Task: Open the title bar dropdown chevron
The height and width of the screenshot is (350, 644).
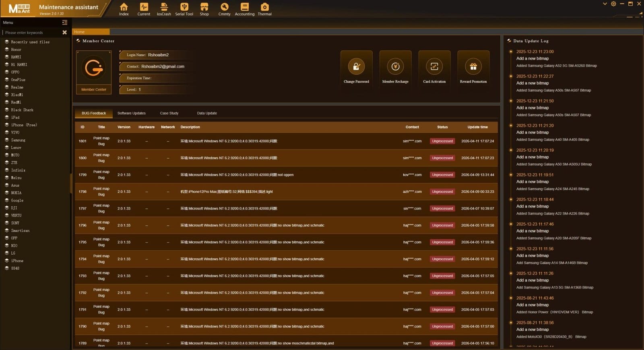Action: click(x=605, y=4)
